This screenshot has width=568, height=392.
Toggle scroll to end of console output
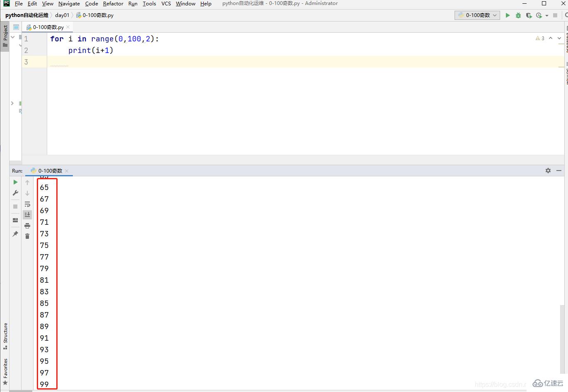tap(27, 214)
